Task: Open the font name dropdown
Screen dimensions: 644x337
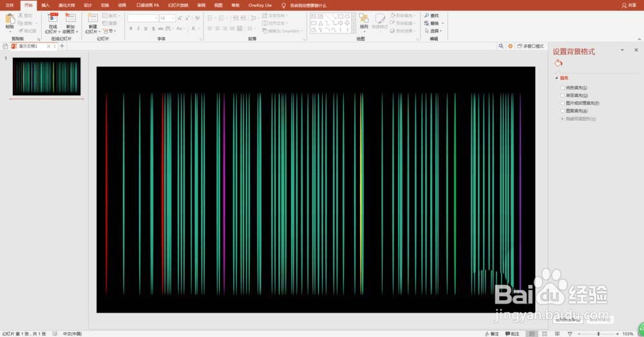Action: pyautogui.click(x=156, y=19)
